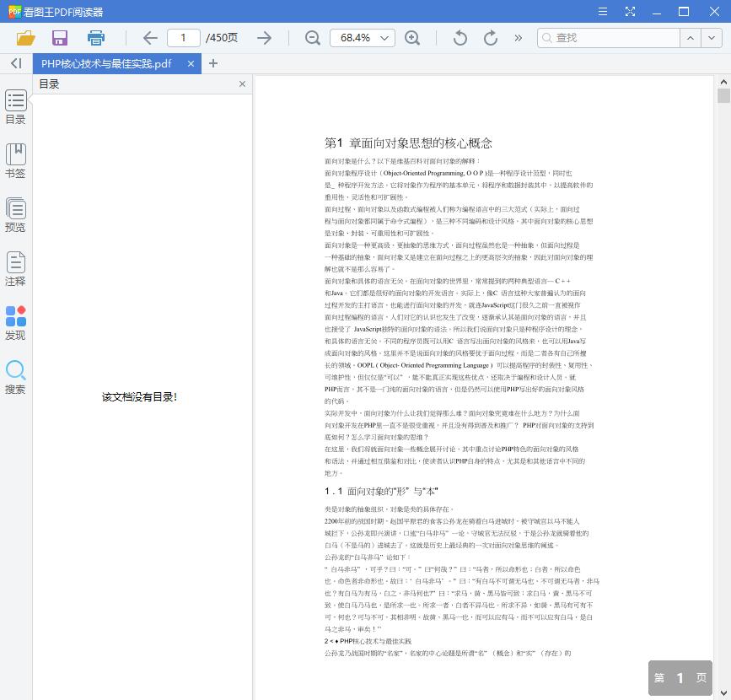Viewport: 731px width, 700px height.
Task: Go to the previous page
Action: pyautogui.click(x=149, y=38)
